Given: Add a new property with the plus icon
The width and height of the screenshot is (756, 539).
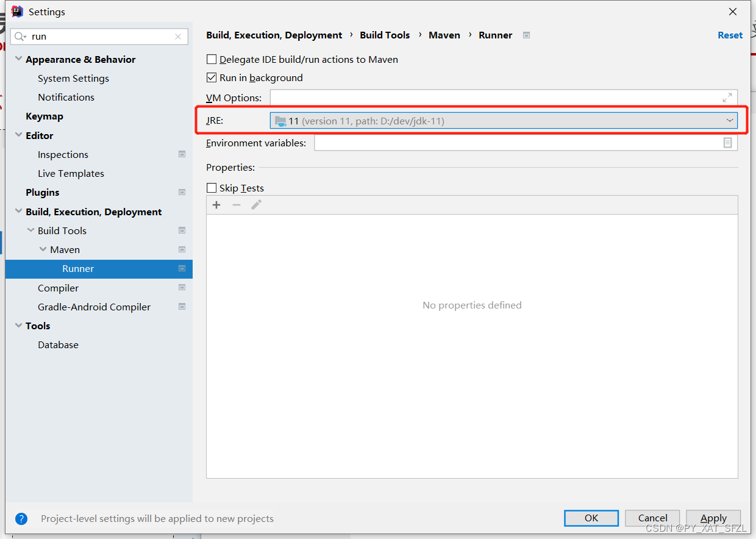Looking at the screenshot, I should 216,205.
